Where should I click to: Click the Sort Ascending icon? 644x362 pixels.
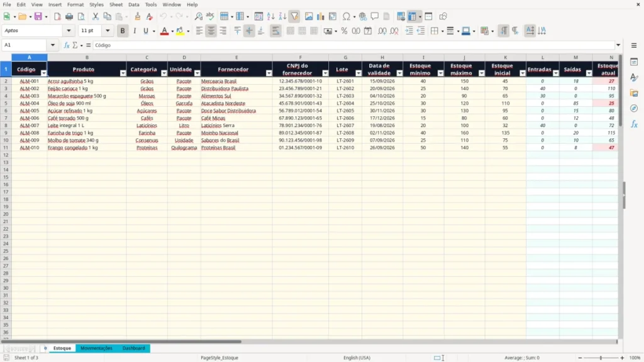click(x=270, y=16)
